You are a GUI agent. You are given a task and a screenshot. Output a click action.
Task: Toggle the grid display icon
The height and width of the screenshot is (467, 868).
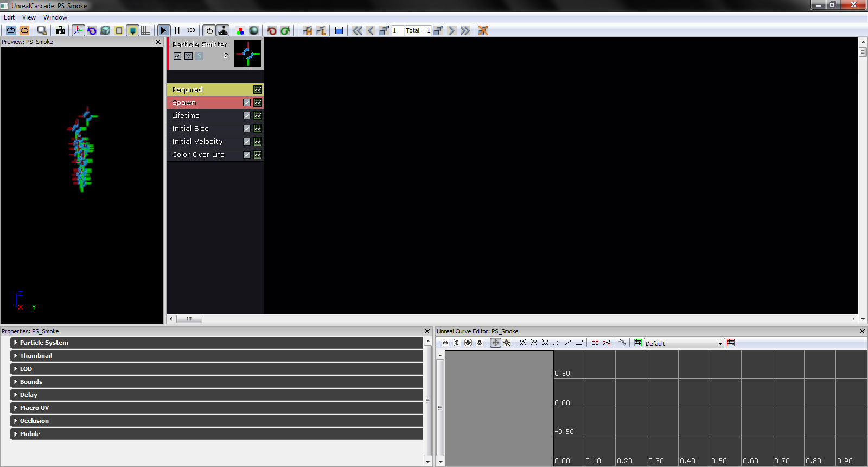click(x=146, y=30)
